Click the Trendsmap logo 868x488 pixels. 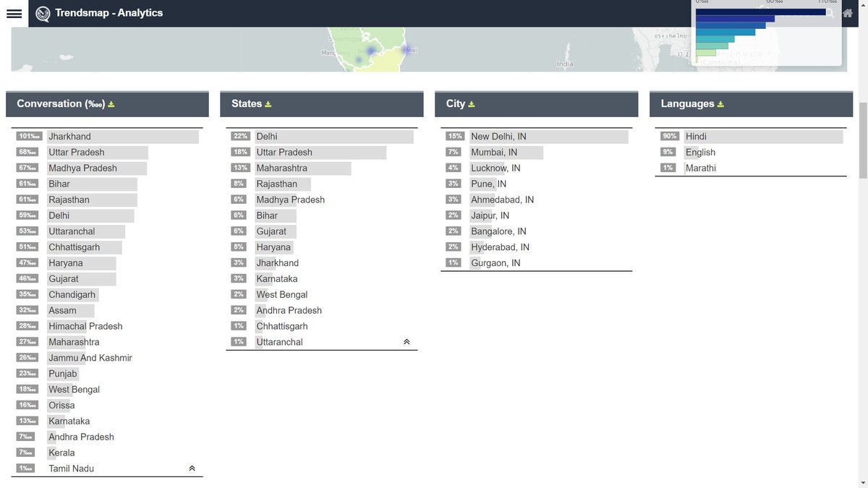tap(43, 13)
